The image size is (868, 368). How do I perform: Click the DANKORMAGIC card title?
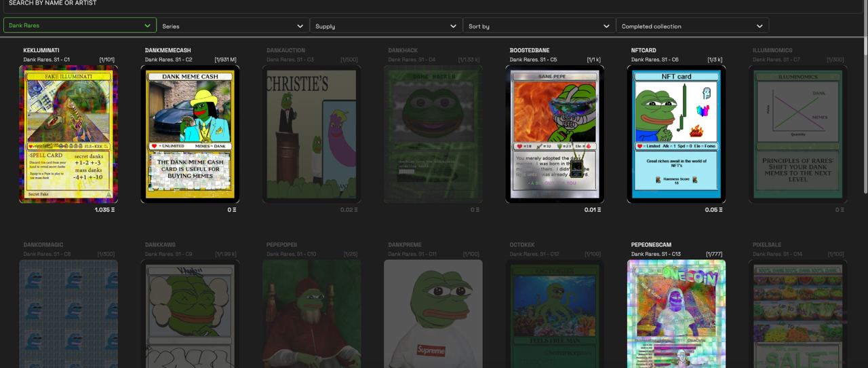click(x=43, y=244)
